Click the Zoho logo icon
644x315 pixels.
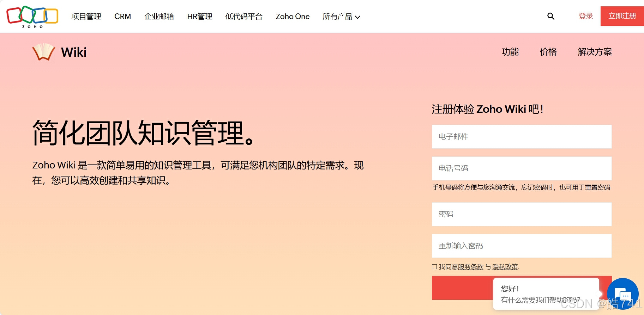(32, 17)
